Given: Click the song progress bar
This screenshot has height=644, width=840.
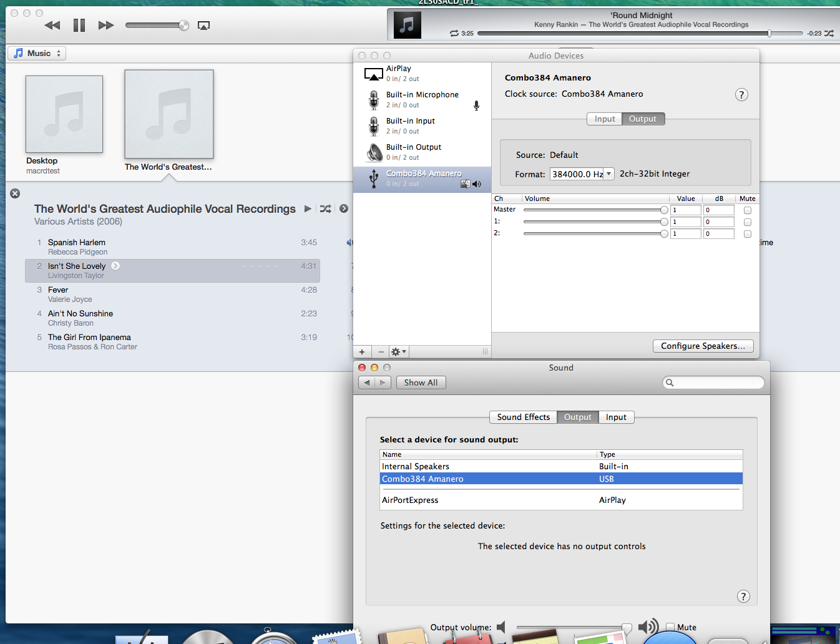Looking at the screenshot, I should click(640, 33).
